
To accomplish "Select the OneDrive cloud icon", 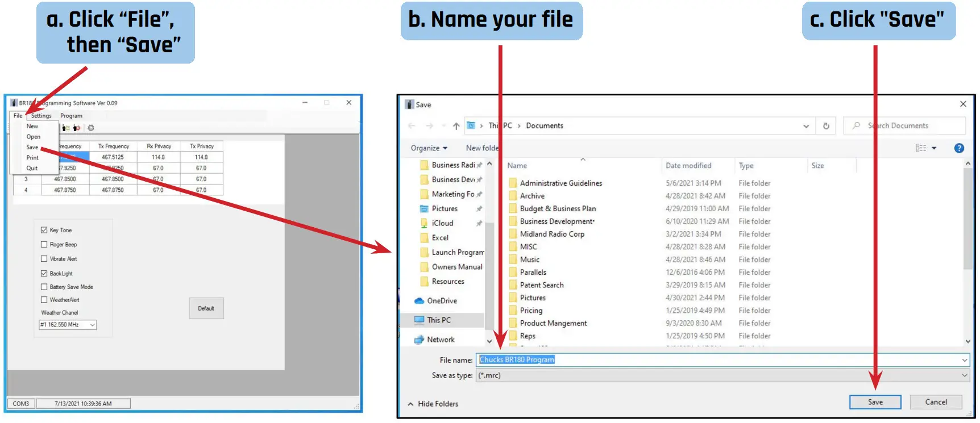I will coord(420,301).
